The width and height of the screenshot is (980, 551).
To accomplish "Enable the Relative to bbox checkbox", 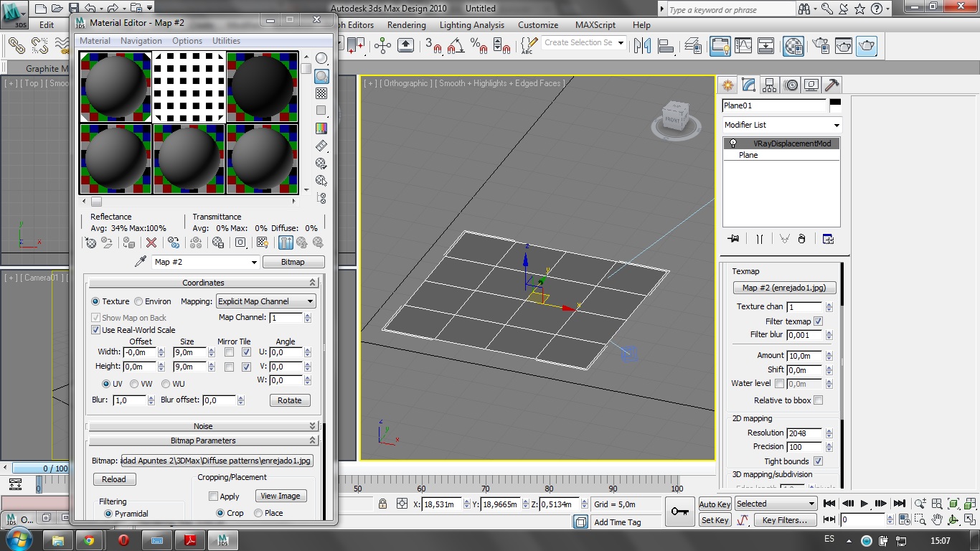I will tap(819, 400).
